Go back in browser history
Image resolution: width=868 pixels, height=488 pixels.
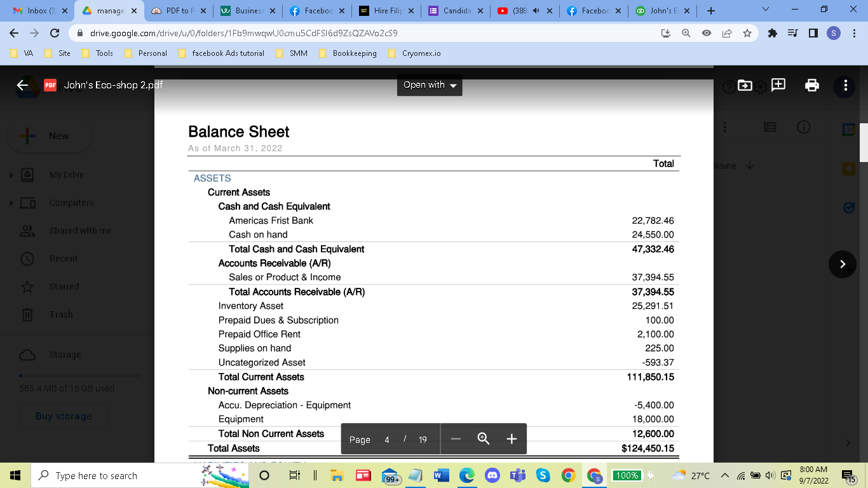14,33
